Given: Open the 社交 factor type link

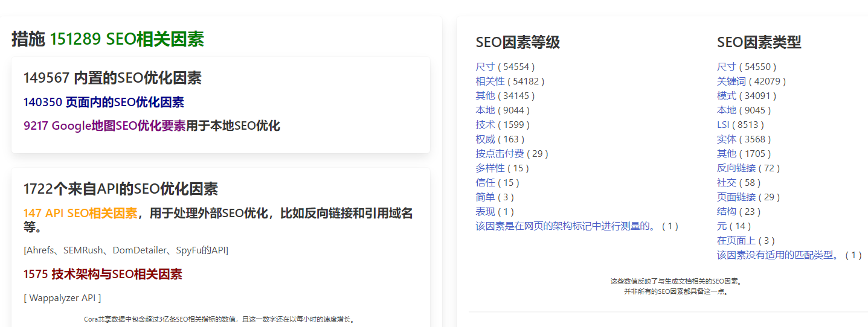Looking at the screenshot, I should pyautogui.click(x=727, y=183).
